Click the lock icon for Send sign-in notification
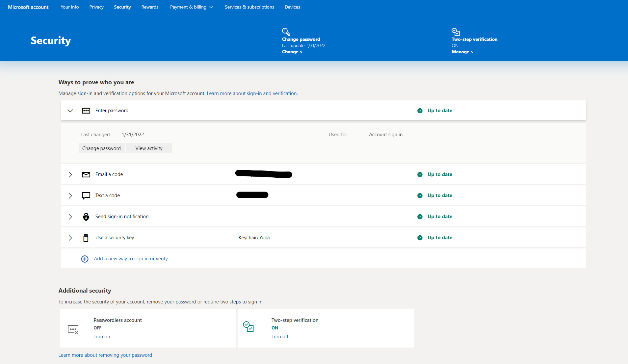 [x=86, y=217]
